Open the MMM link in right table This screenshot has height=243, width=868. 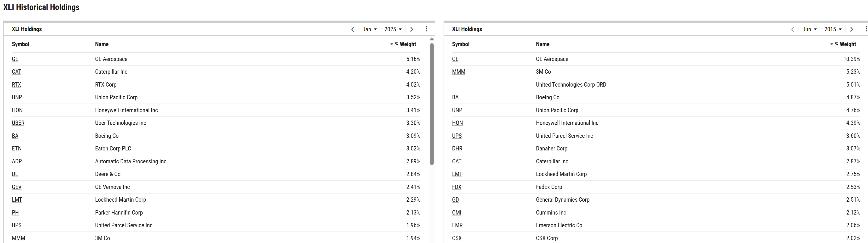click(x=459, y=72)
